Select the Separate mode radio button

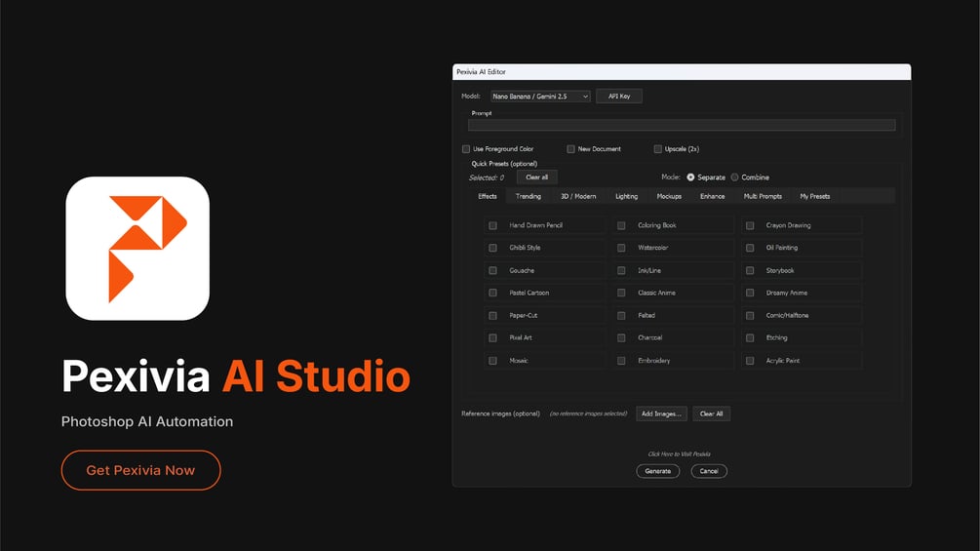(690, 177)
